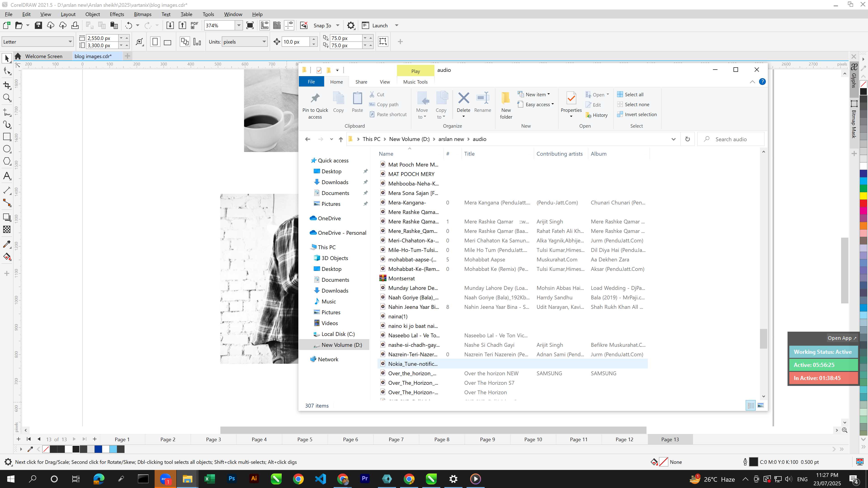Click Copy path button
Image resolution: width=868 pixels, height=488 pixels.
[x=384, y=104]
